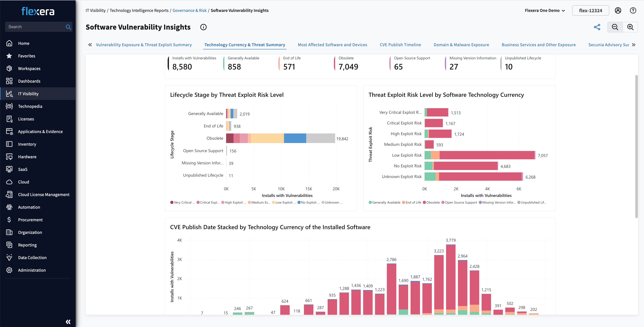
Task: Open Vulnerability Exposure & Threat Exploit Summary tab
Action: pyautogui.click(x=144, y=45)
